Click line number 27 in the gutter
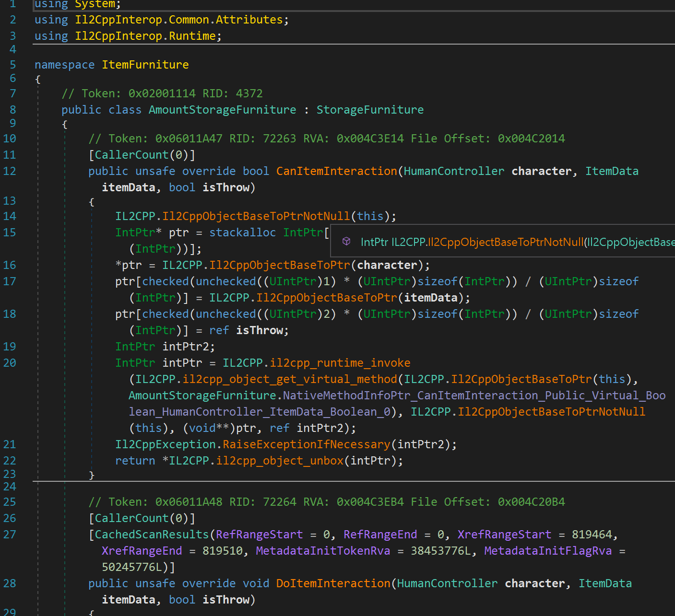 10,535
